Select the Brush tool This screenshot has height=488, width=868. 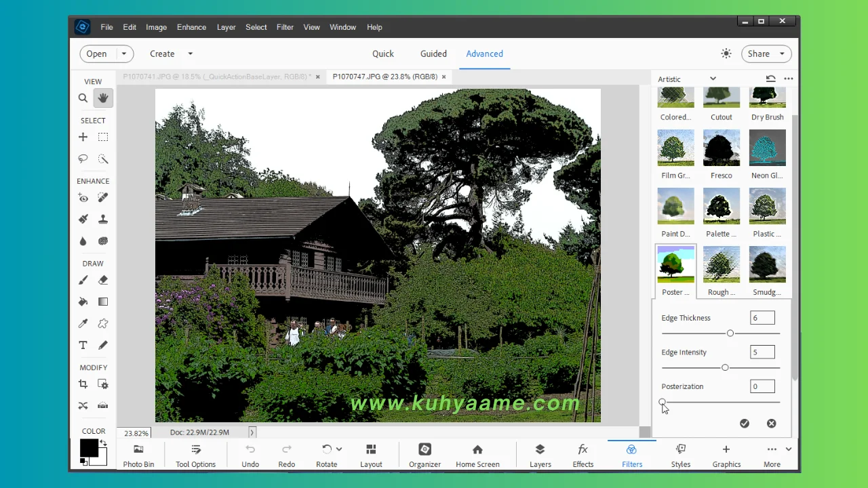(x=83, y=280)
